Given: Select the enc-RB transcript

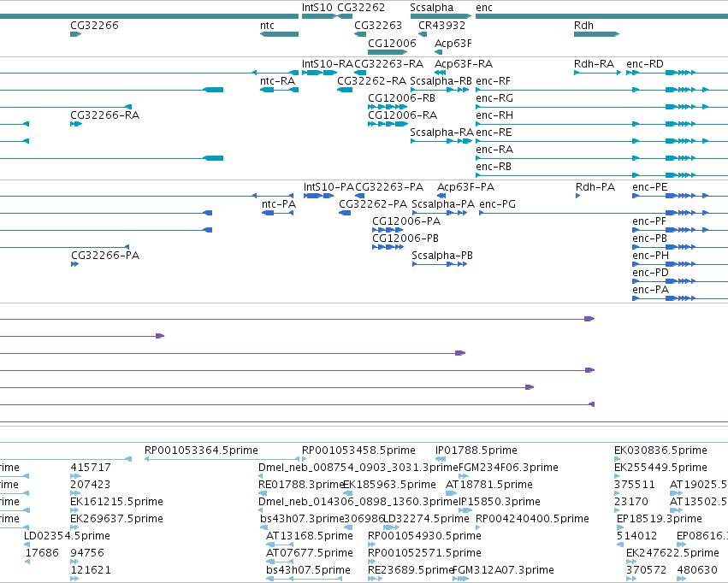Looking at the screenshot, I should (x=601, y=175).
